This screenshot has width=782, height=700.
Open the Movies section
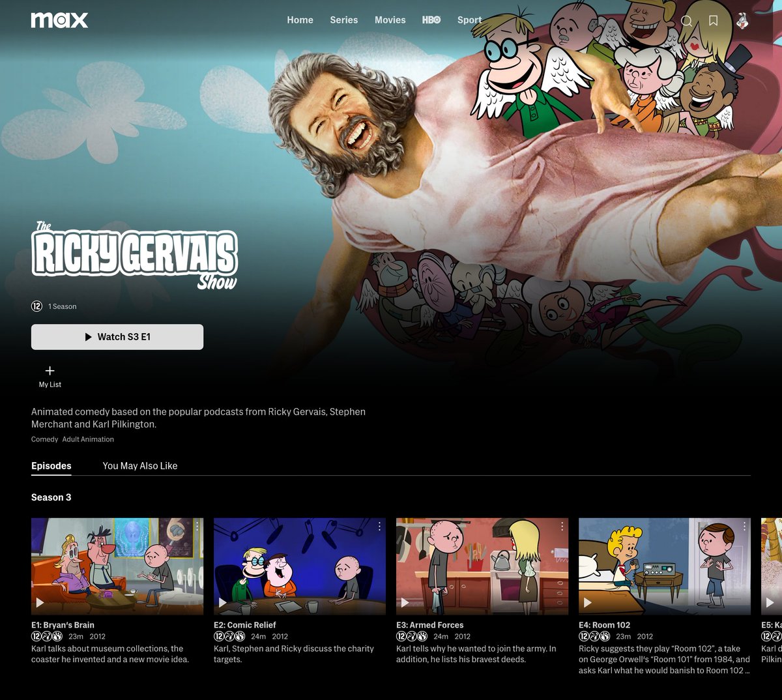(390, 20)
